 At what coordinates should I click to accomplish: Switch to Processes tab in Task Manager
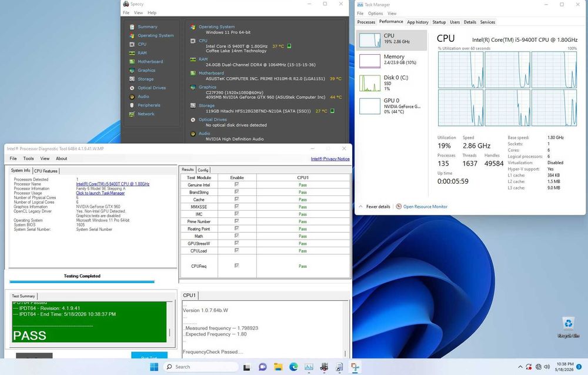(366, 22)
